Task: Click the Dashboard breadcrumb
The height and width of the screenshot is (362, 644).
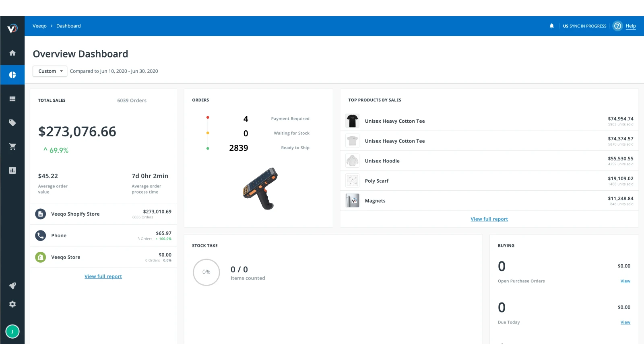Action: [x=68, y=26]
